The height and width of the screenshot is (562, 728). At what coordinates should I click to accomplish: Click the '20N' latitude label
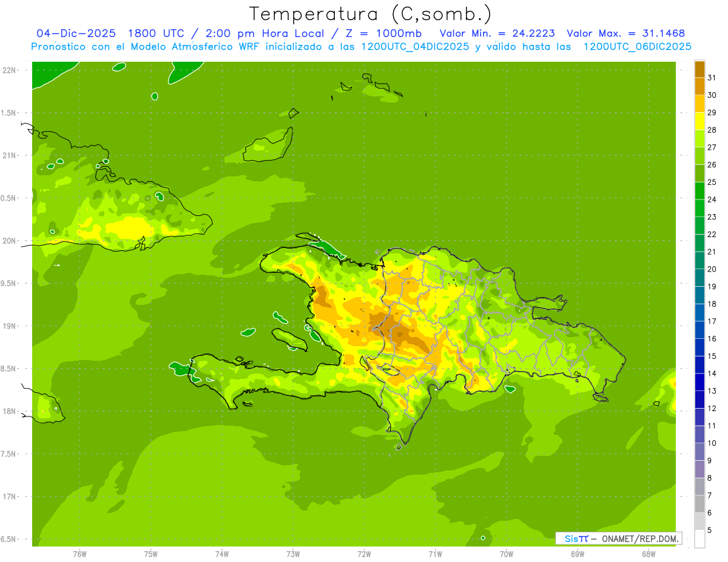[x=10, y=241]
